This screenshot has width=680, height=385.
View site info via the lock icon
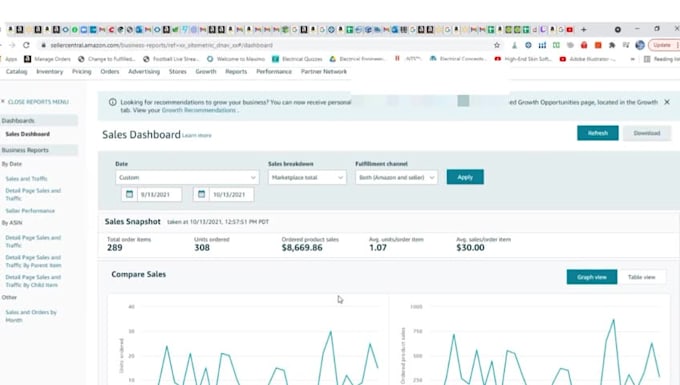point(43,45)
